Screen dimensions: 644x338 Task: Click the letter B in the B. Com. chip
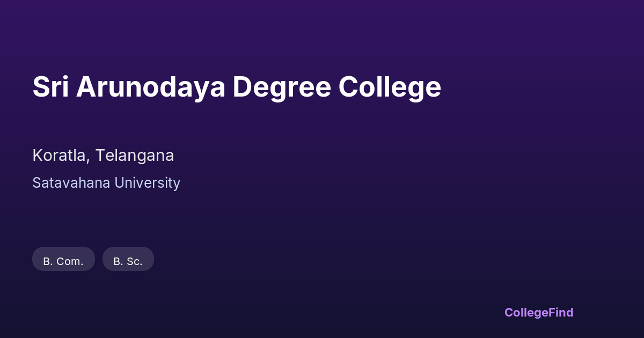[x=47, y=261]
